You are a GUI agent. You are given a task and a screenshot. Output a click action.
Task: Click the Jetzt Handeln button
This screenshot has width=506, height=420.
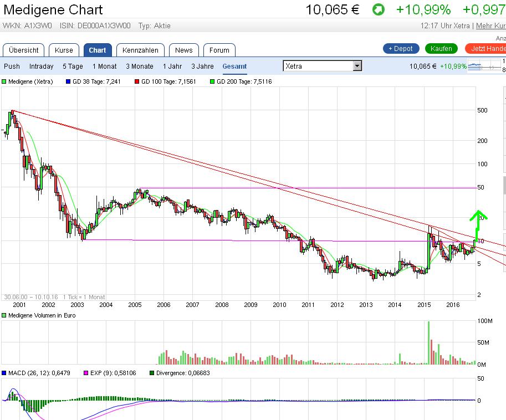pos(485,48)
